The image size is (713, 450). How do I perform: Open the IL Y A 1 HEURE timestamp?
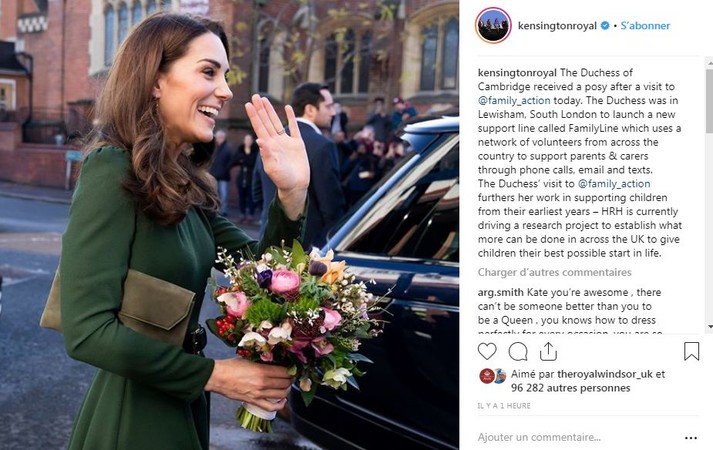pos(504,405)
